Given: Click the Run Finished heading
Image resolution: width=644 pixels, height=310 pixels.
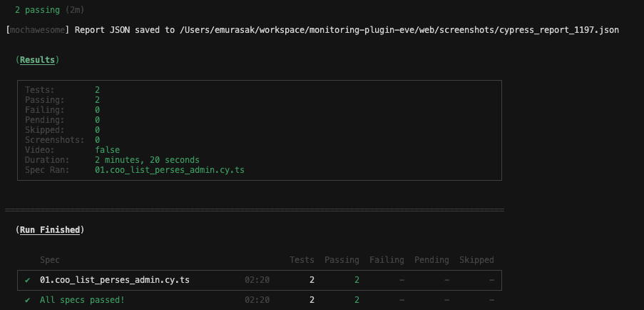Looking at the screenshot, I should 49,230.
